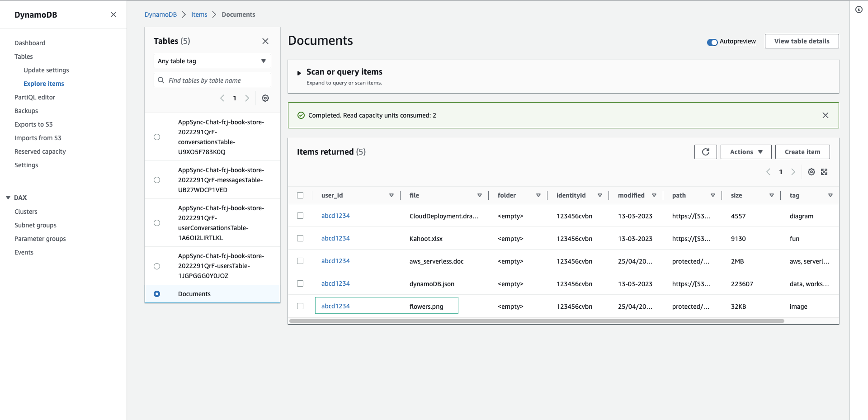Close the Tables panel

pos(265,41)
